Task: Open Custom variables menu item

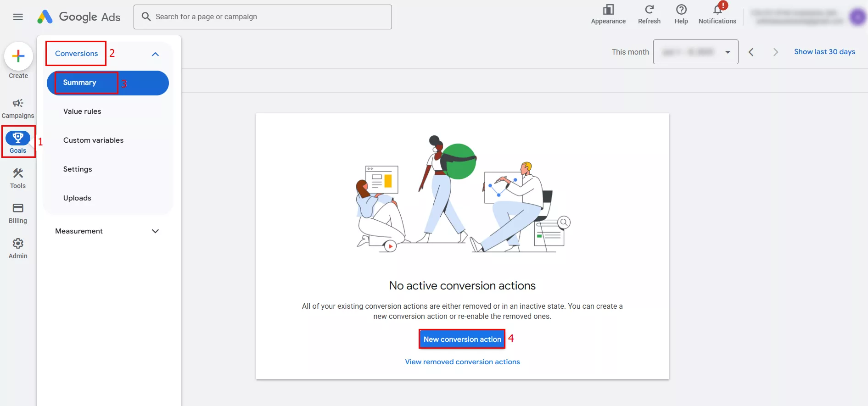Action: [x=93, y=140]
